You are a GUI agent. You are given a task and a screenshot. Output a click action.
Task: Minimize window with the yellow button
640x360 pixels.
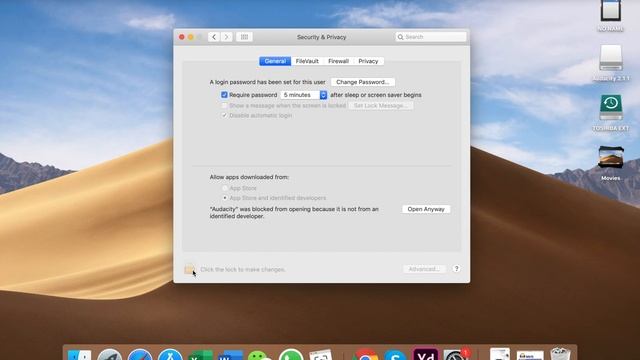click(191, 37)
